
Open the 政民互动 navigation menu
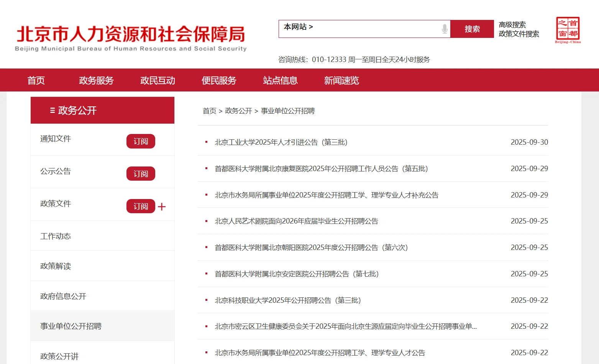pyautogui.click(x=158, y=80)
